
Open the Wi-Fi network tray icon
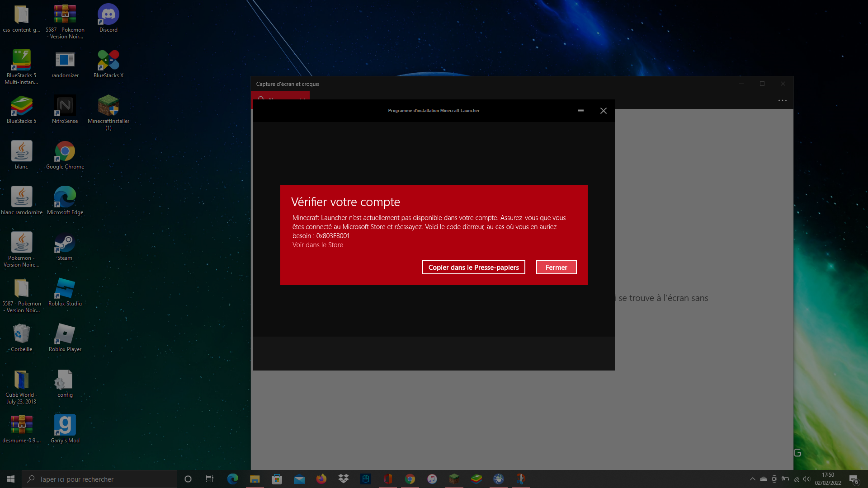[796, 479]
